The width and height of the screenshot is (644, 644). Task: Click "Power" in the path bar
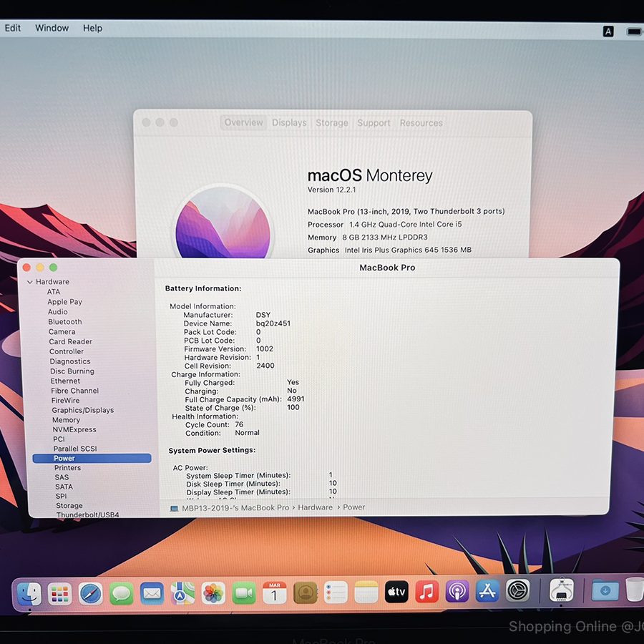(x=353, y=507)
